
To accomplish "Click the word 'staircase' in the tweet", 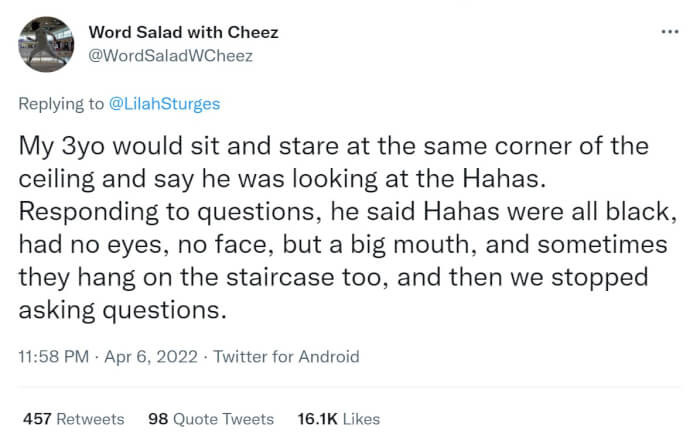I will coord(280,277).
